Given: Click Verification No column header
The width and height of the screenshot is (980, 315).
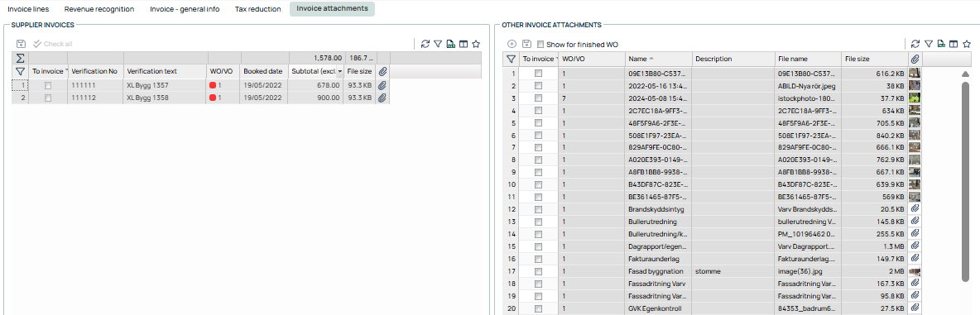Looking at the screenshot, I should 96,72.
